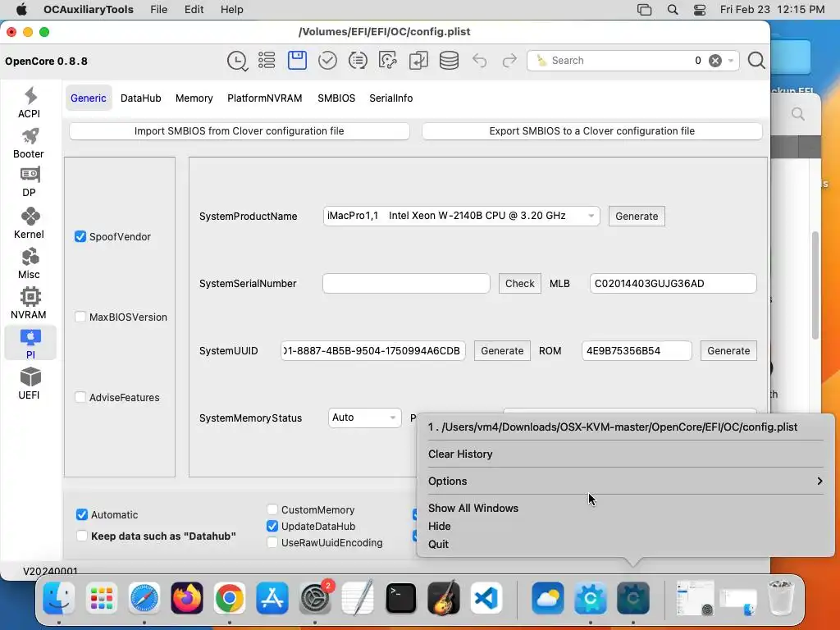Enable the CustomMemory checkbox
Viewport: 840px width, 630px height.
click(x=272, y=509)
